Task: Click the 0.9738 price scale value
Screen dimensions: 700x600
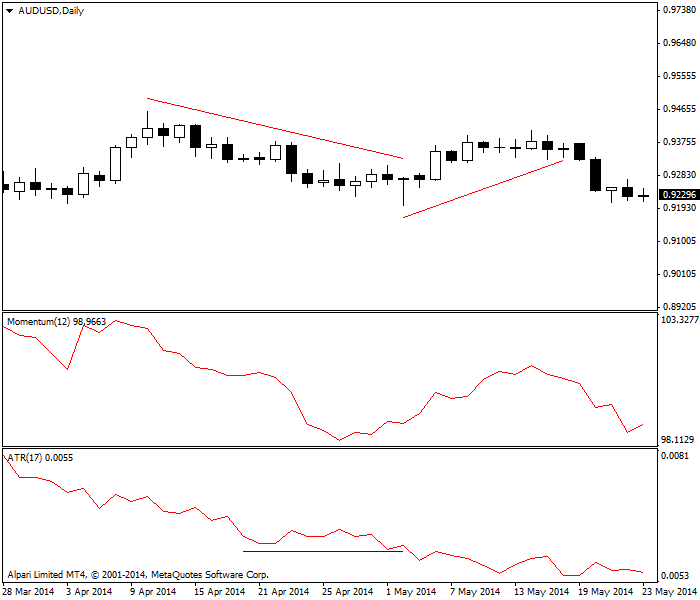Action: 678,10
